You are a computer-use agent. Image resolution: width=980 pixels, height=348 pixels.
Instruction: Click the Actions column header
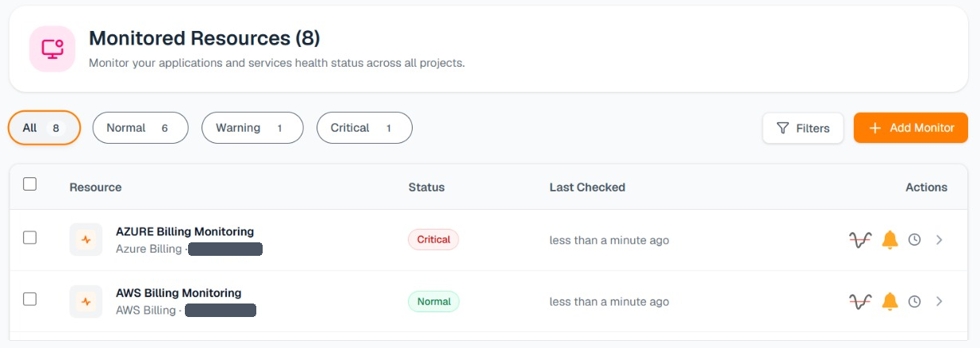927,188
